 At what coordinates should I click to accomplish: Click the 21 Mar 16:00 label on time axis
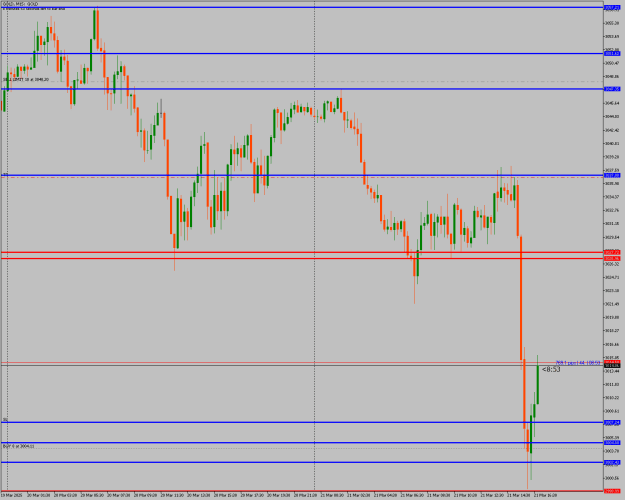(545, 495)
